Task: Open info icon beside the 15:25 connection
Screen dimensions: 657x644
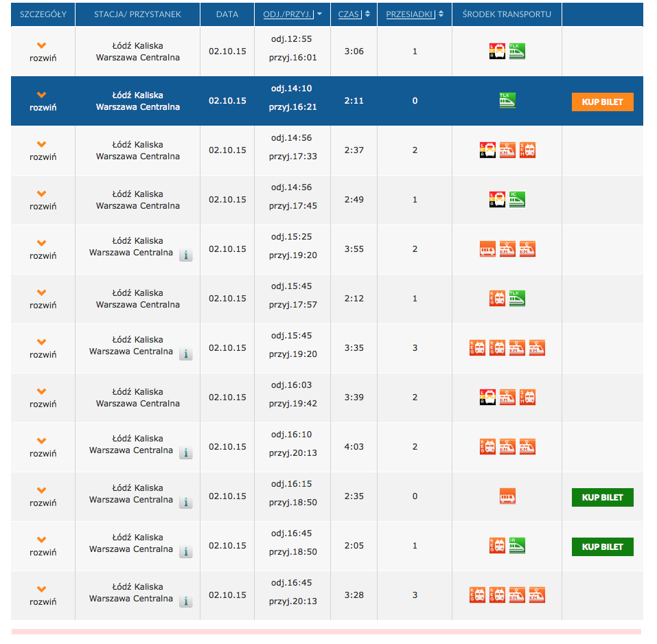Action: pyautogui.click(x=186, y=255)
